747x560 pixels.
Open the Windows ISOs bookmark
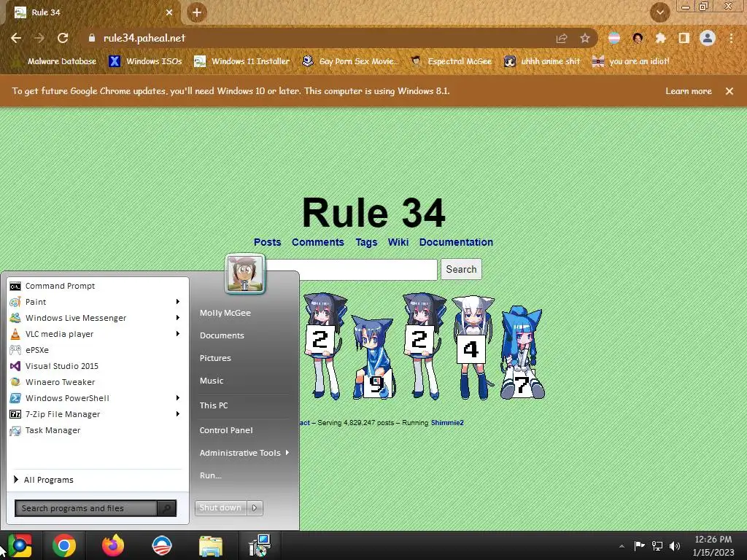[146, 61]
